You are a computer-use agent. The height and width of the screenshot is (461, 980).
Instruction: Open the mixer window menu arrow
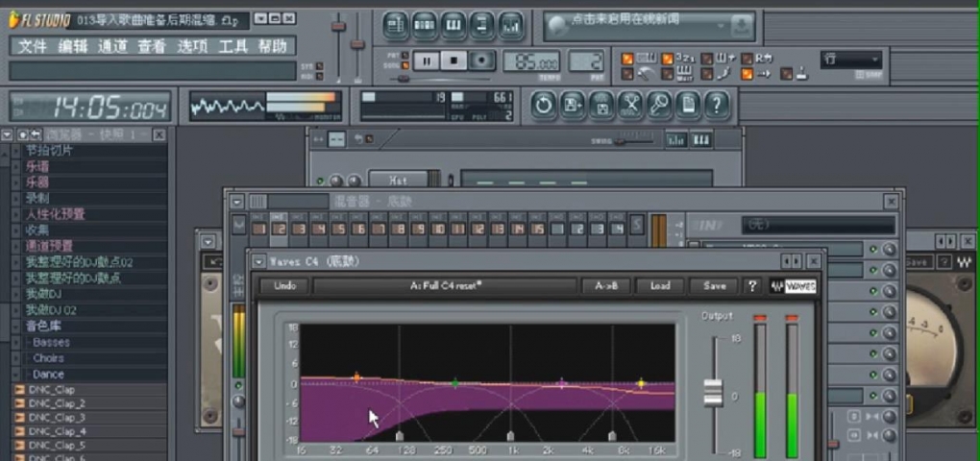(237, 201)
